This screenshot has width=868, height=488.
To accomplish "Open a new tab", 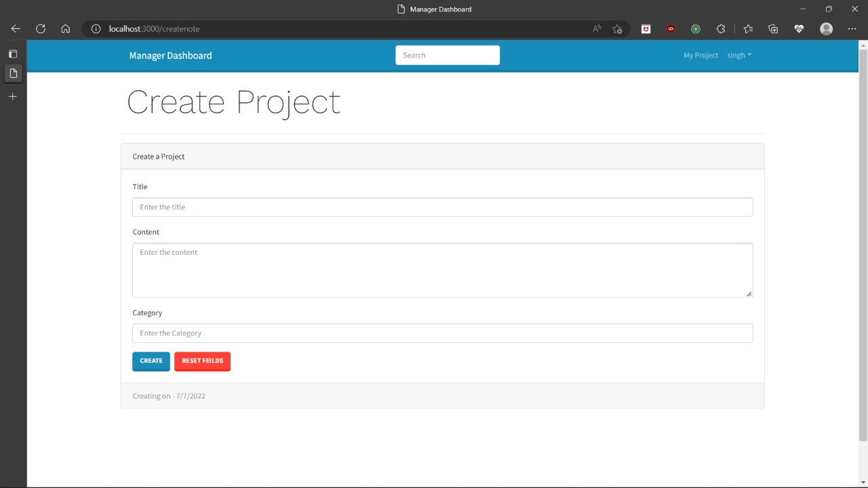I will click(x=13, y=97).
